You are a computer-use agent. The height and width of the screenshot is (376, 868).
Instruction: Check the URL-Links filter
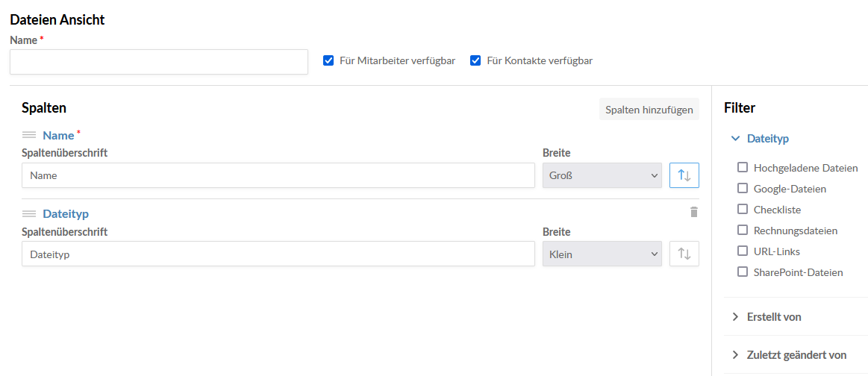click(743, 251)
